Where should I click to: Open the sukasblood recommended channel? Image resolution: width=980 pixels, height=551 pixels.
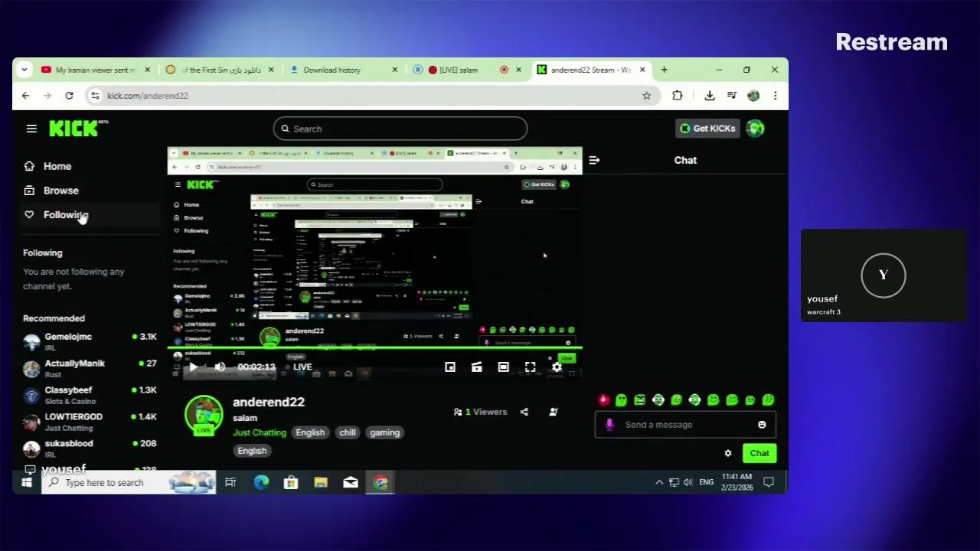coord(90,448)
